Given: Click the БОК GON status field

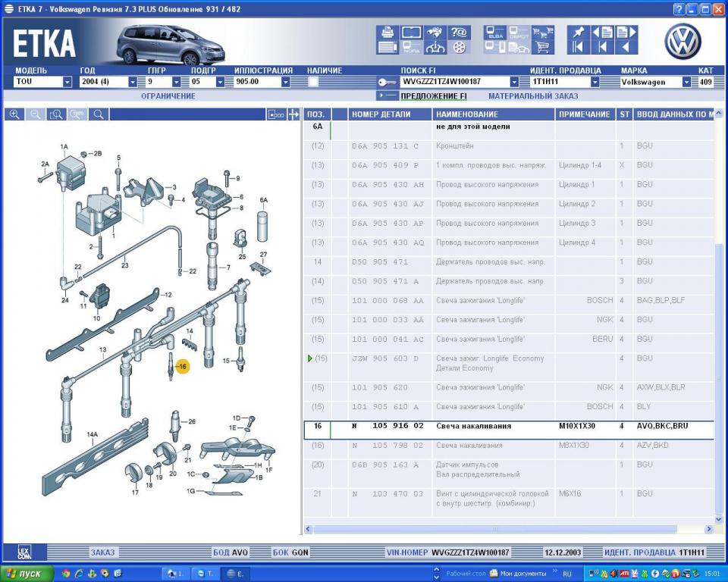Looking at the screenshot, I should click(x=290, y=552).
